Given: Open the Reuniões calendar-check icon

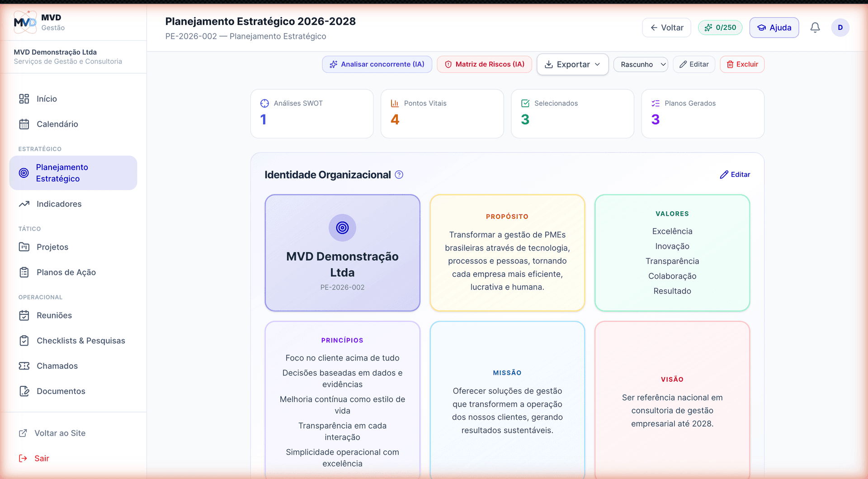Looking at the screenshot, I should pos(24,315).
